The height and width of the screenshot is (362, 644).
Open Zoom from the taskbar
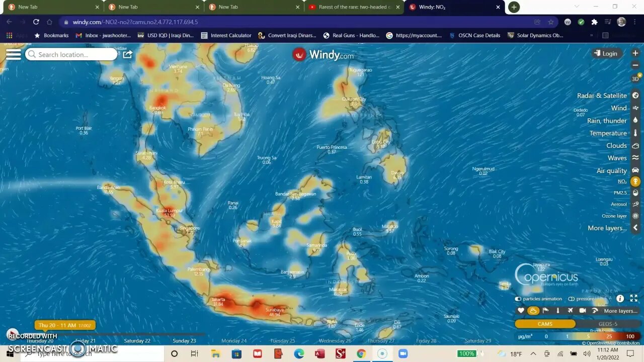tap(403, 354)
